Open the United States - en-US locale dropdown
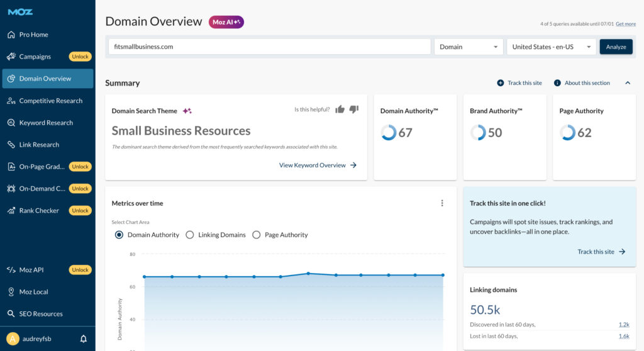Image resolution: width=644 pixels, height=351 pixels. (552, 47)
